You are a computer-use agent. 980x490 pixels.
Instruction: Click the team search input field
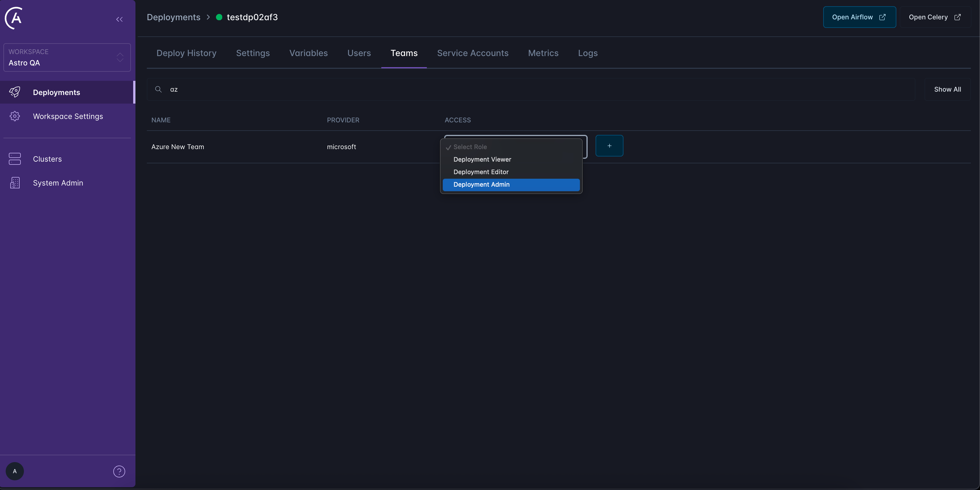tap(531, 89)
